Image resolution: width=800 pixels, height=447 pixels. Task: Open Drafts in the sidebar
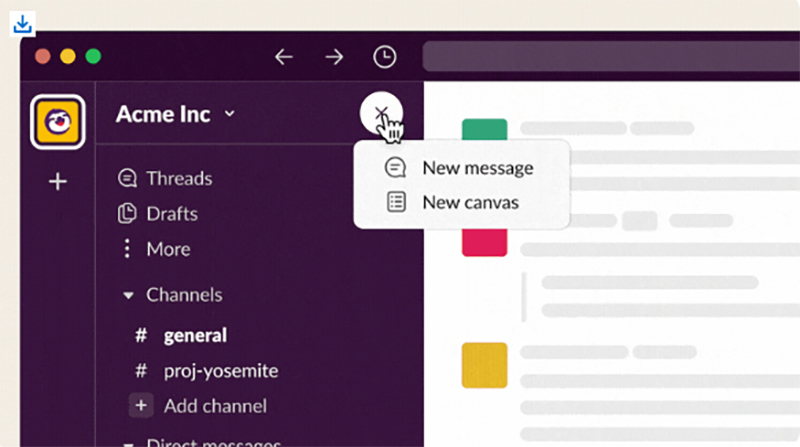[x=171, y=214]
